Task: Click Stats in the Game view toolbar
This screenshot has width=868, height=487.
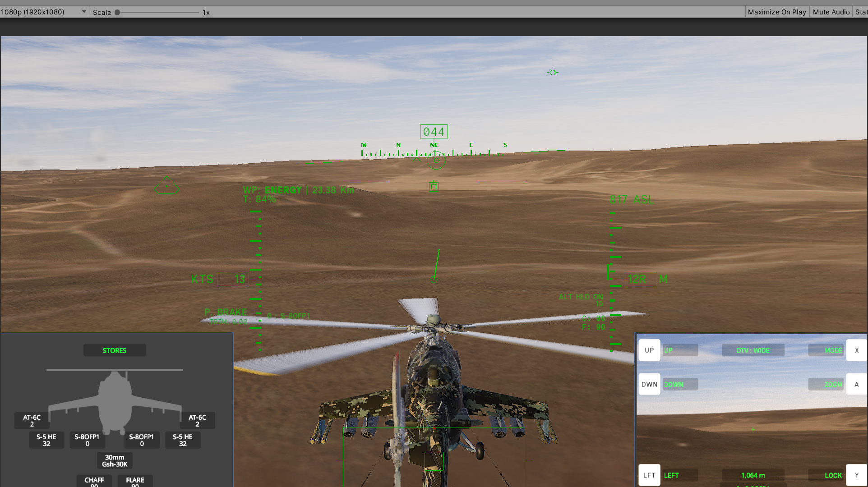Action: [861, 12]
